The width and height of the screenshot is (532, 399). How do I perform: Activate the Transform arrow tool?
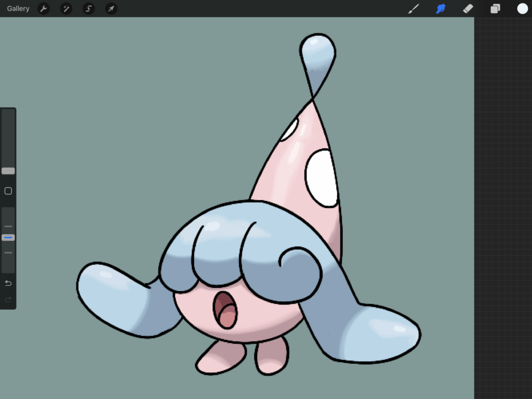pos(111,8)
